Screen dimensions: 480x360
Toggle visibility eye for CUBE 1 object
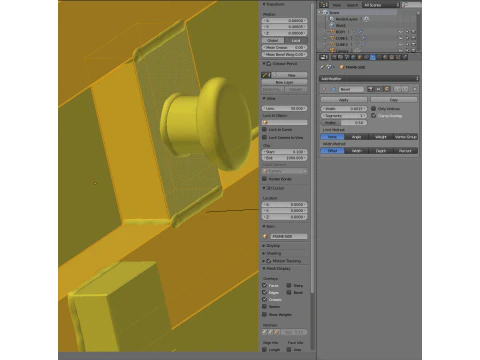tap(401, 38)
